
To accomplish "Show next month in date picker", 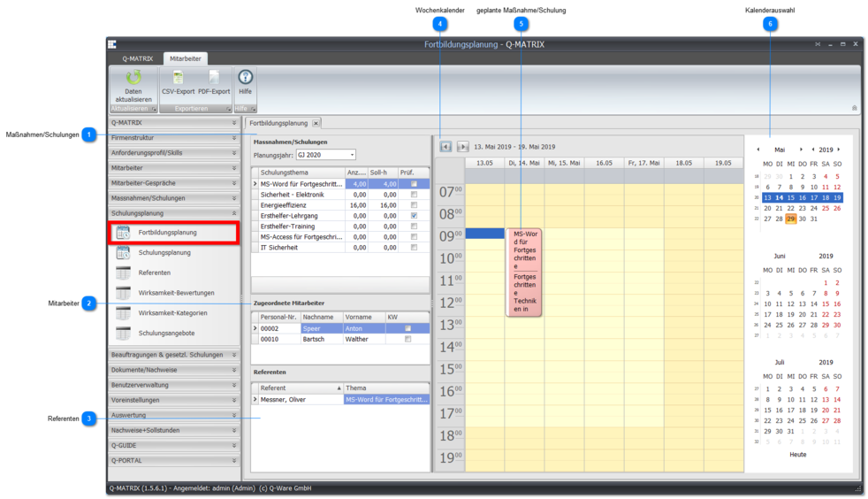I will (801, 150).
